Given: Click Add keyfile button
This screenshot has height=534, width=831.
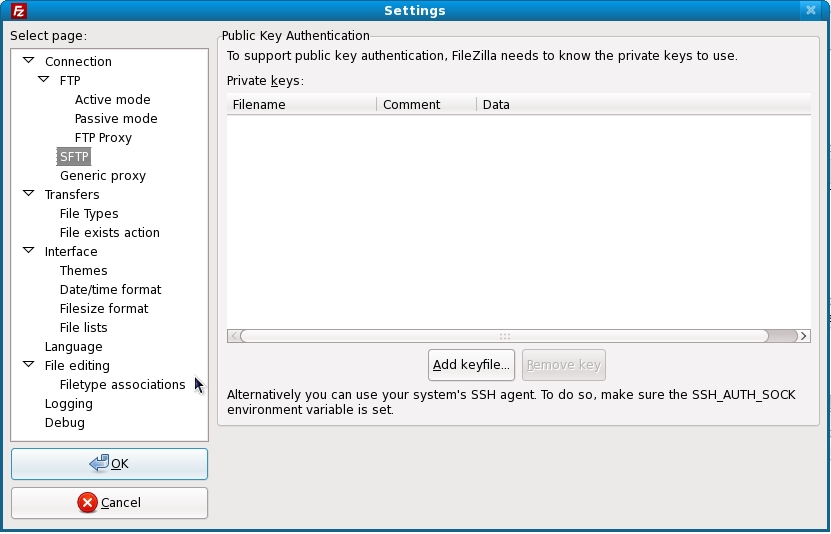Looking at the screenshot, I should (471, 365).
